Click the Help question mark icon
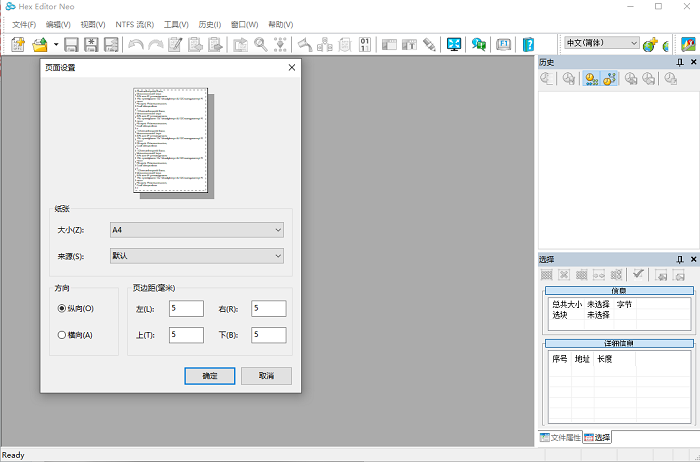Screen dimensions: 700x462 point(529,44)
